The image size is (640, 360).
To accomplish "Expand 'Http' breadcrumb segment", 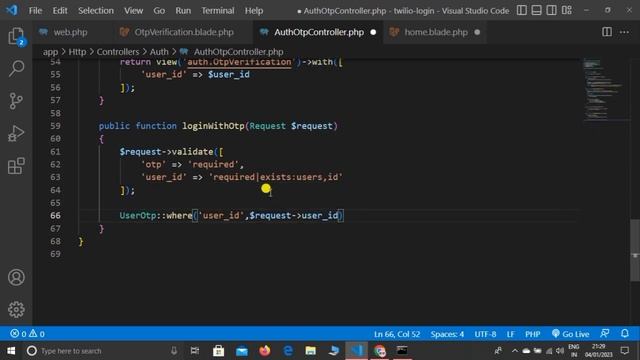I will pyautogui.click(x=77, y=52).
